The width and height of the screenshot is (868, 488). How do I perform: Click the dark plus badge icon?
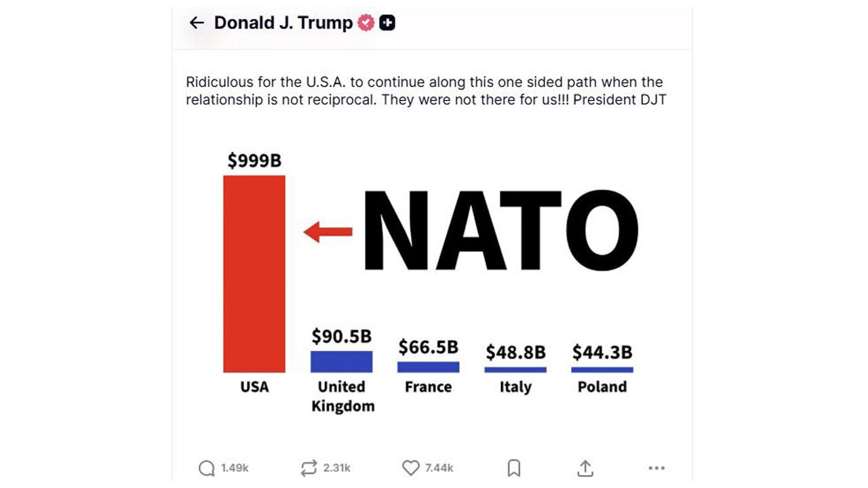pyautogui.click(x=387, y=23)
